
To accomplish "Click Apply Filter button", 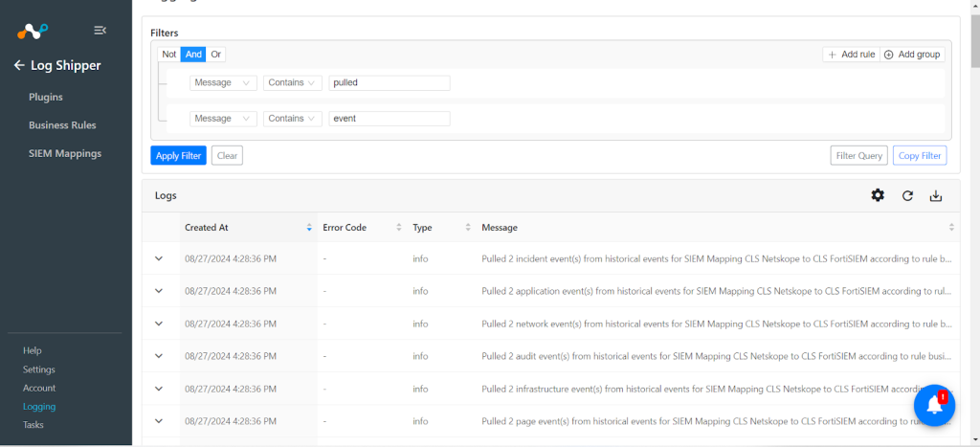I will 178,156.
